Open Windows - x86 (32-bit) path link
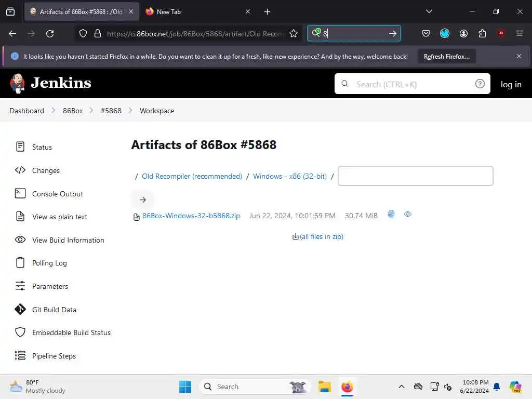Screen dimensions: 532x399 (290, 176)
